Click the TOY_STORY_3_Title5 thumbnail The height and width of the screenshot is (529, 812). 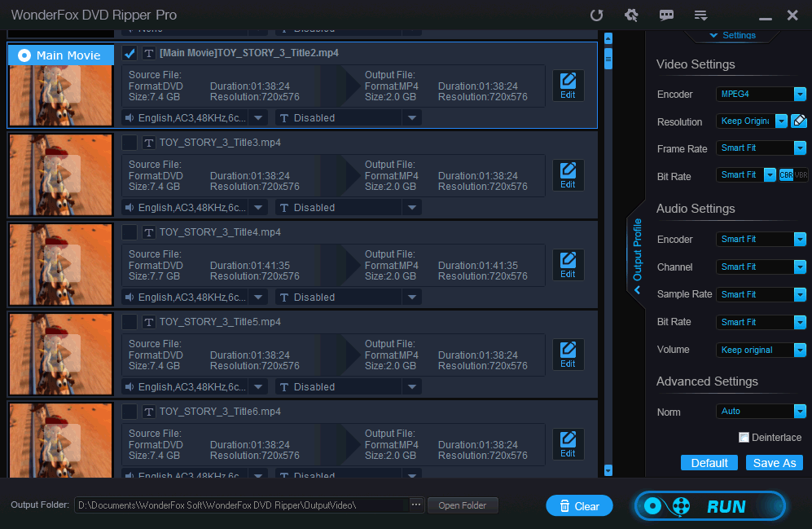click(60, 355)
